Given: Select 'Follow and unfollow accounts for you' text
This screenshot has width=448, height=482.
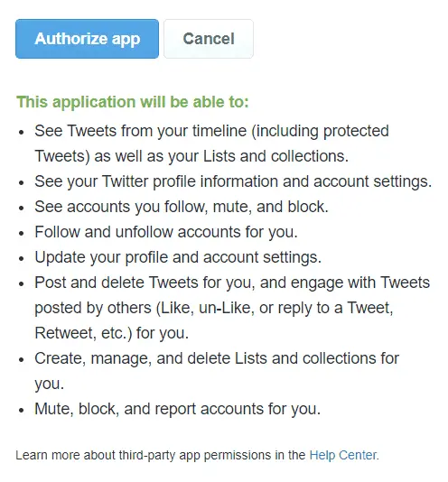Looking at the screenshot, I should point(166,232).
